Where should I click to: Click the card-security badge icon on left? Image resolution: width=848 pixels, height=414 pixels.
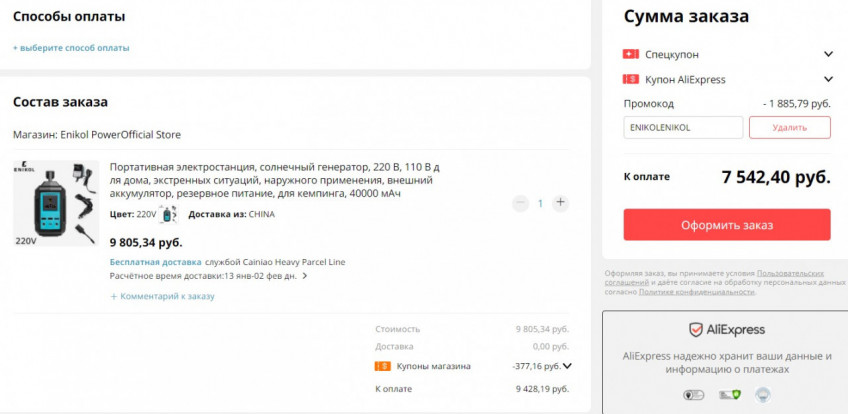[692, 395]
